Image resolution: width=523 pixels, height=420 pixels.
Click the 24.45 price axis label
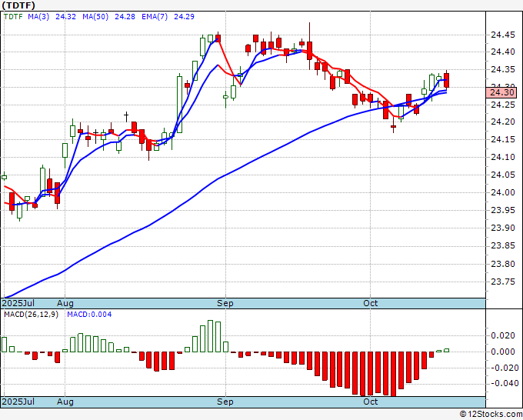(503, 35)
